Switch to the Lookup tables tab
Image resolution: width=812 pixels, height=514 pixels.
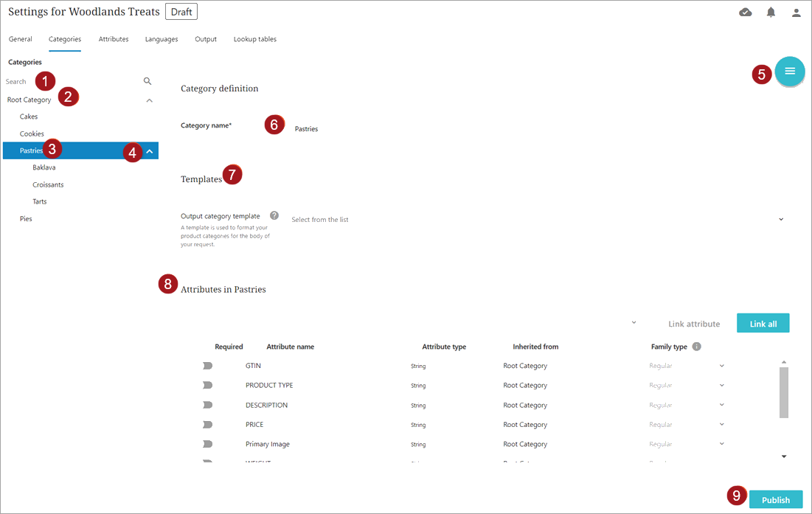tap(255, 39)
